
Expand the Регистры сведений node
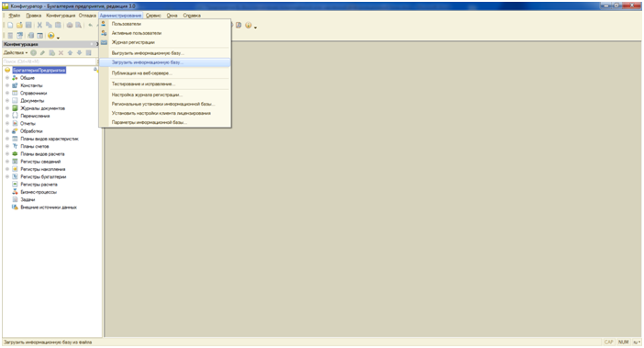pyautogui.click(x=7, y=162)
